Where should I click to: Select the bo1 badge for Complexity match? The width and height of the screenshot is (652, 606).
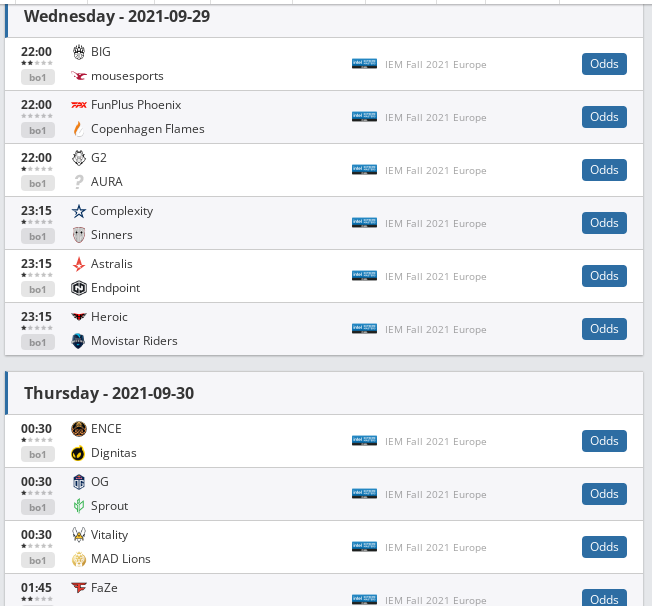coord(38,237)
